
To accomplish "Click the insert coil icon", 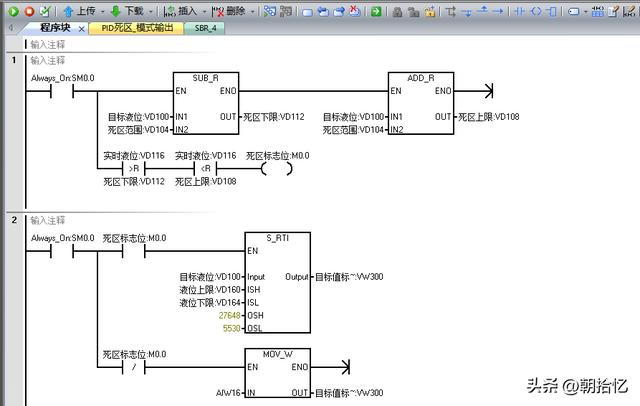I will pyautogui.click(x=536, y=11).
